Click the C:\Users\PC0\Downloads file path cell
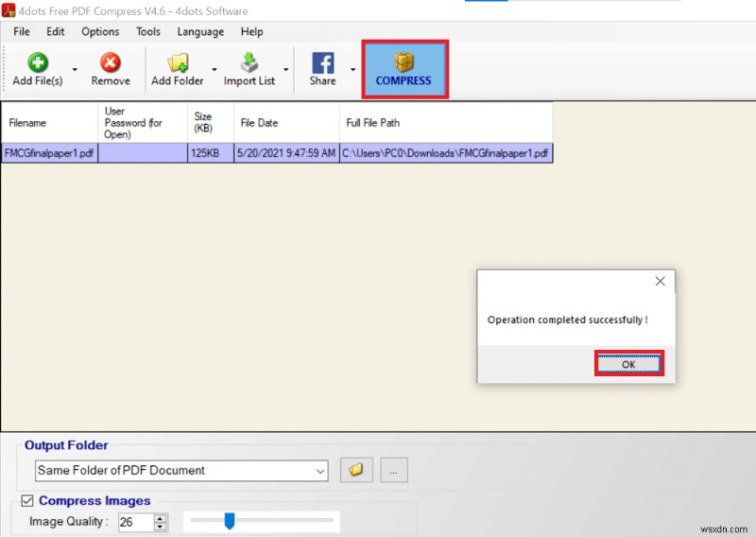 [x=446, y=153]
